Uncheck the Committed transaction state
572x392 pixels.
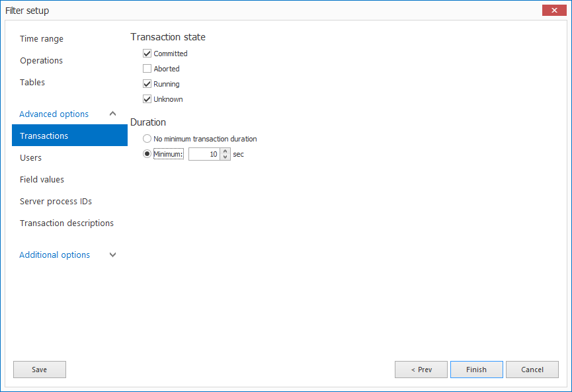point(147,54)
